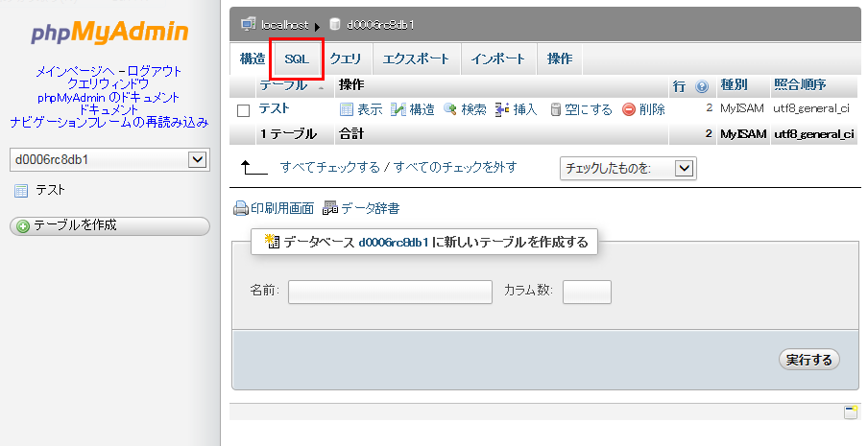Image resolution: width=868 pixels, height=446 pixels.
Task: Click the database cylinder icon in breadcrumb
Action: [334, 24]
